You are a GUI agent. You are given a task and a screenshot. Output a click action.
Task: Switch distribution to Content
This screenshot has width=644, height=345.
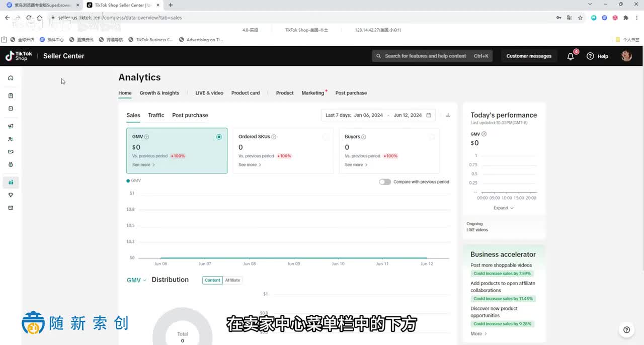click(x=212, y=280)
